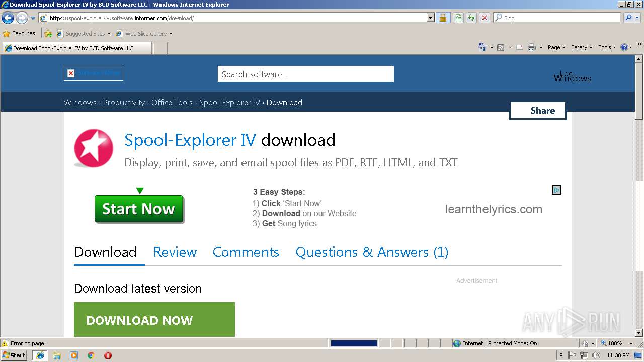The width and height of the screenshot is (644, 362).
Task: Click the Search software field
Action: click(305, 74)
